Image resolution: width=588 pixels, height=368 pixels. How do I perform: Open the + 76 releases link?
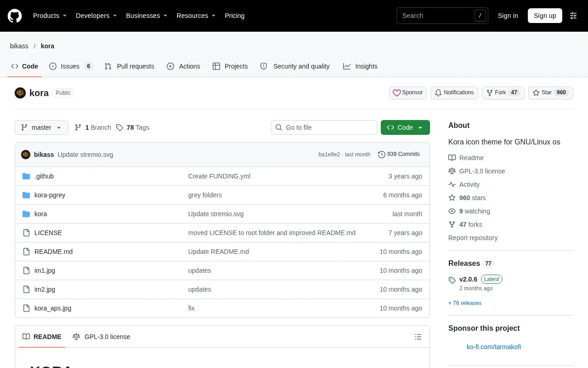point(465,303)
